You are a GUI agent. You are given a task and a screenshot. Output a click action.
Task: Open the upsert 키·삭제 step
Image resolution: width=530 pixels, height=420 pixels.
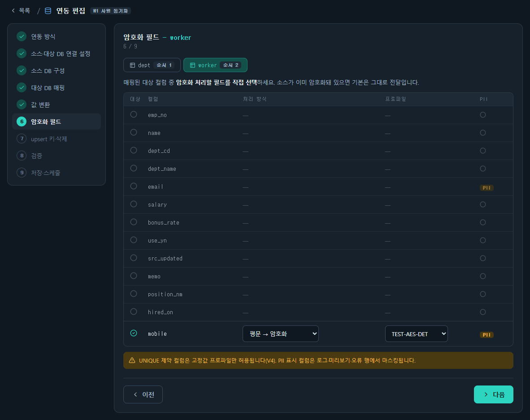[x=56, y=139]
